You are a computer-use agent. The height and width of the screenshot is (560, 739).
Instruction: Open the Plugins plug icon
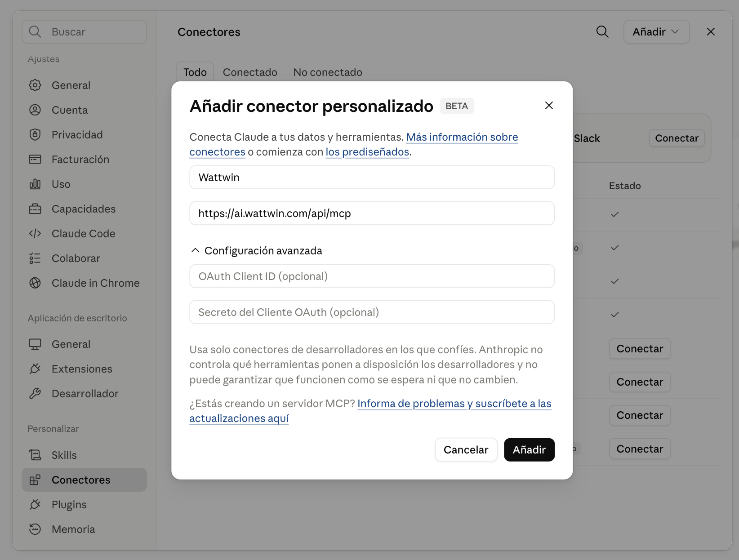[35, 505]
